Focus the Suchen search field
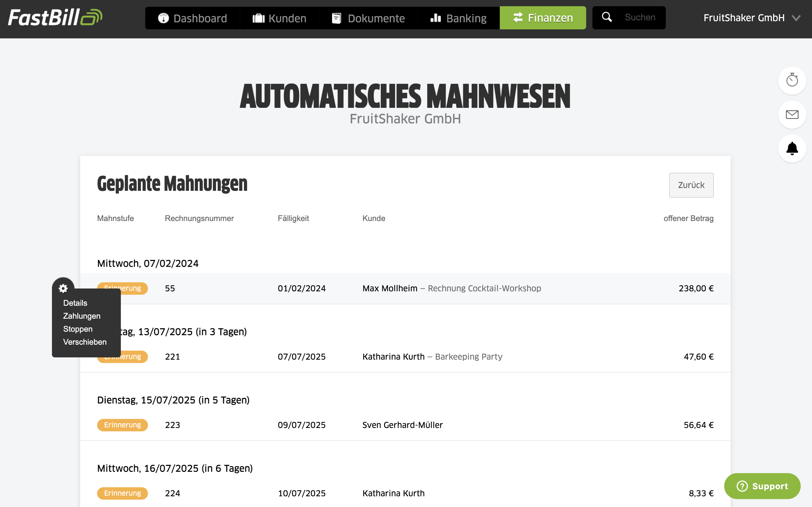The width and height of the screenshot is (812, 507). pos(640,18)
